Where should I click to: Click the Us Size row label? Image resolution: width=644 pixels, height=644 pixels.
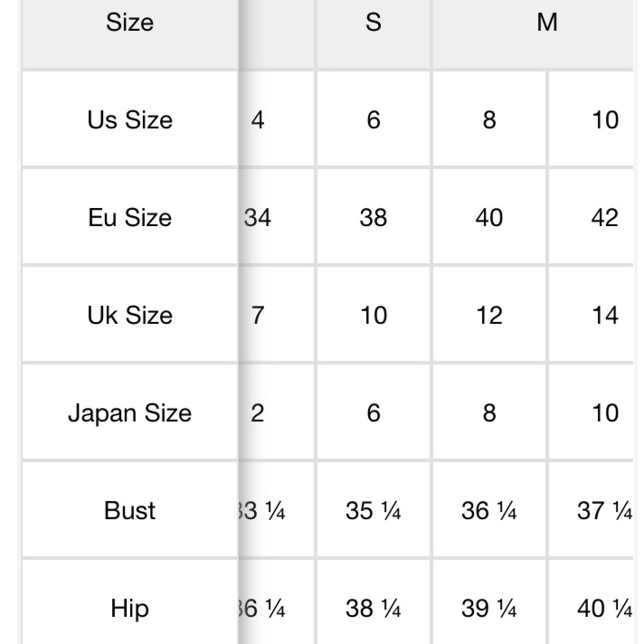(129, 120)
